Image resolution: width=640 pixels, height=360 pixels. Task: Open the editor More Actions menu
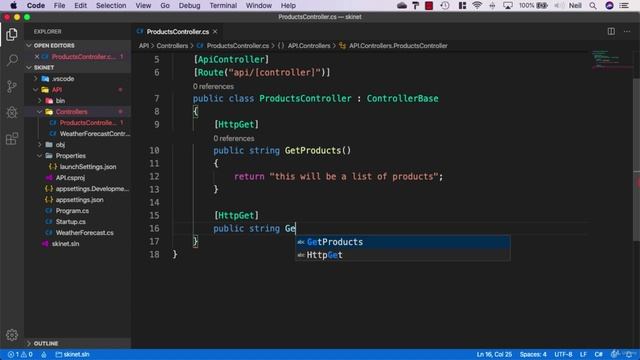point(627,31)
